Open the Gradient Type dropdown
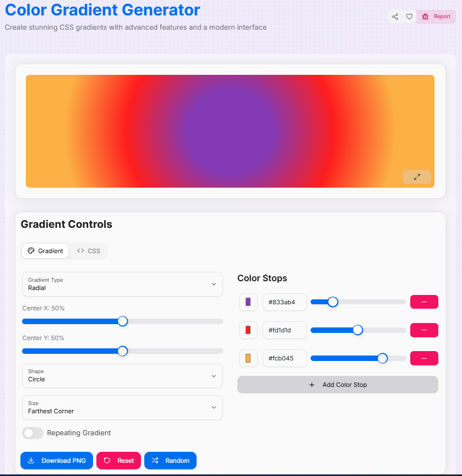 [122, 284]
